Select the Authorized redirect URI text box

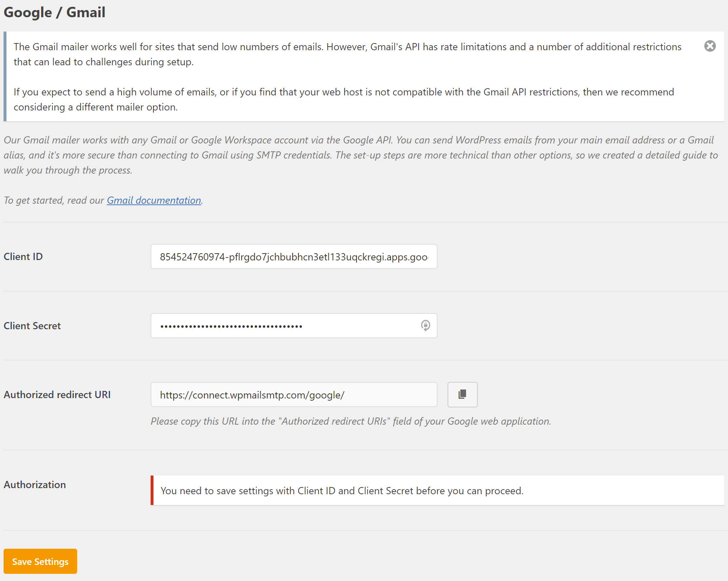pyautogui.click(x=294, y=395)
